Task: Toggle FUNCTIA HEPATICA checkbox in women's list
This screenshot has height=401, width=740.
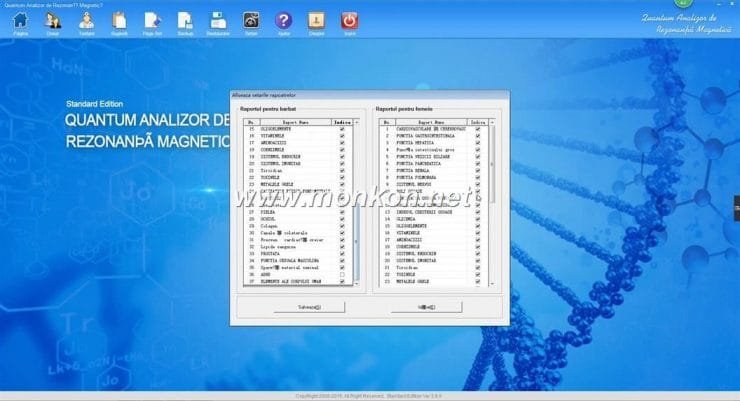Action: tap(478, 142)
